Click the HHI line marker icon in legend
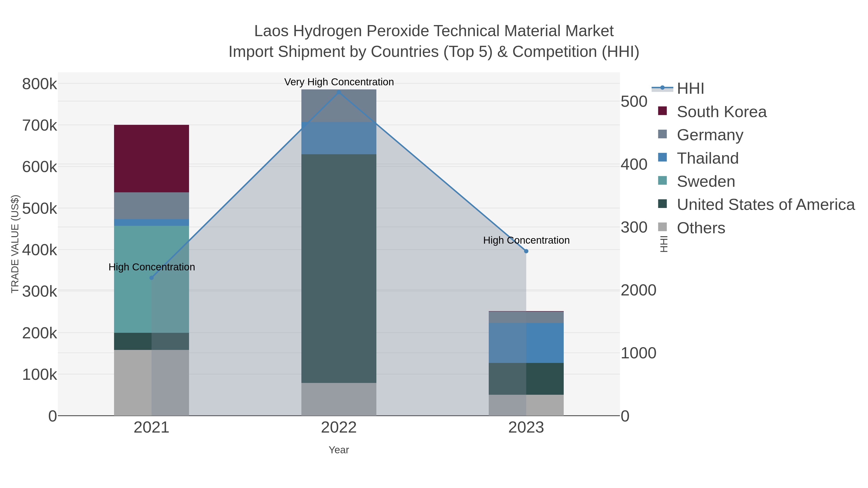868x488 pixels. click(663, 88)
